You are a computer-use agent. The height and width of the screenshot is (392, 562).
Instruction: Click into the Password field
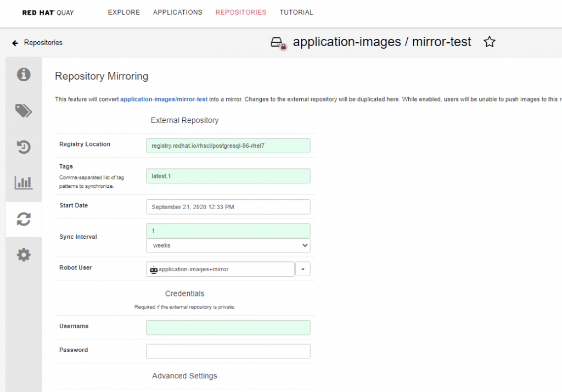[x=228, y=351]
